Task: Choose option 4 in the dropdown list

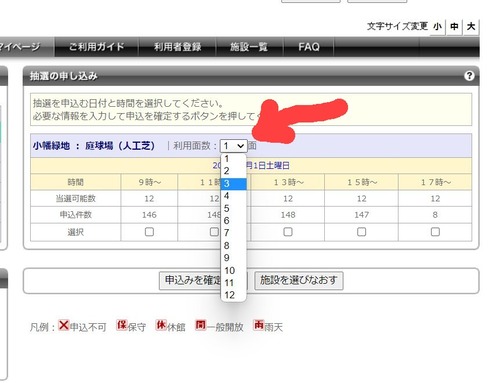Action: point(233,196)
